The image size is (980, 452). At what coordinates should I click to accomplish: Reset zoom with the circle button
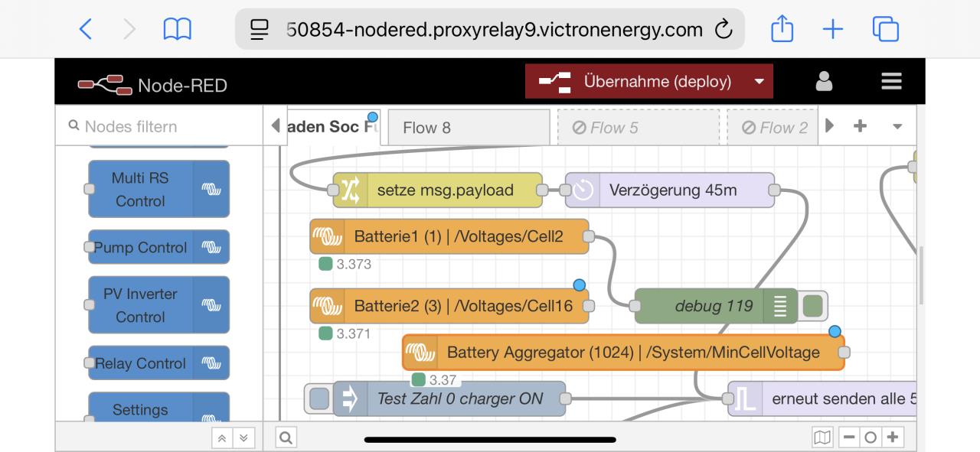pos(870,437)
